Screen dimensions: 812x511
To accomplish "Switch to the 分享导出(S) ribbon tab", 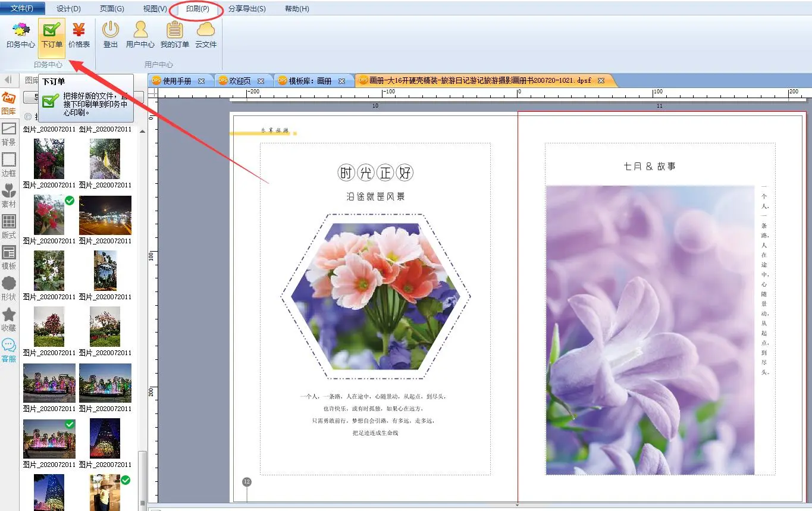I will [x=247, y=9].
